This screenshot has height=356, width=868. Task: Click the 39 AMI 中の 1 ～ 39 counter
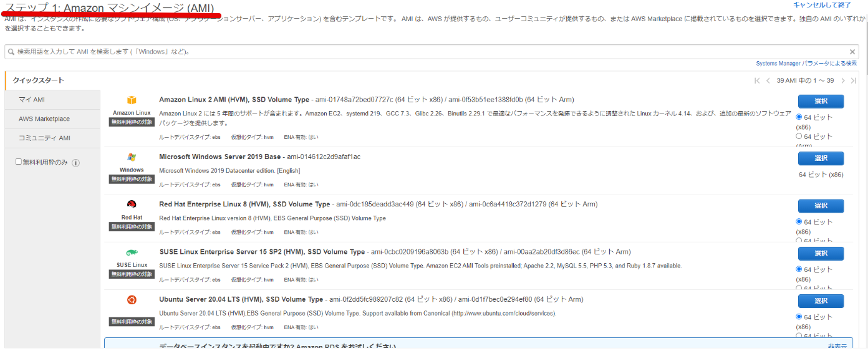(x=805, y=80)
